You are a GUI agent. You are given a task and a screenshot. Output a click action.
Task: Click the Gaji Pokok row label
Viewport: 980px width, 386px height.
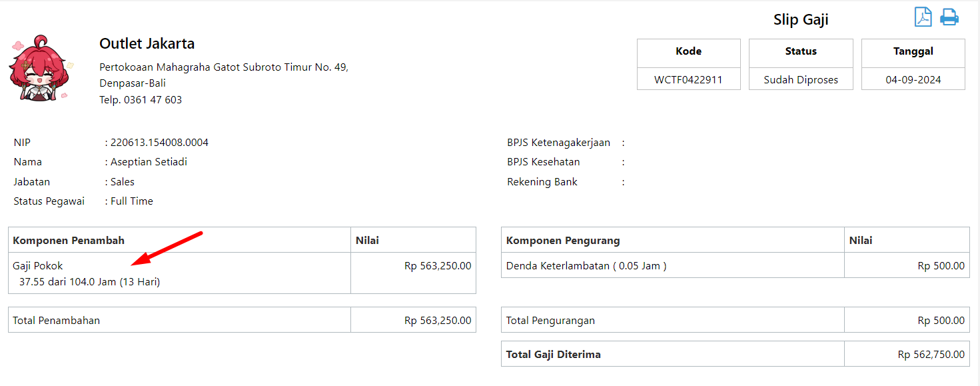pyautogui.click(x=38, y=266)
